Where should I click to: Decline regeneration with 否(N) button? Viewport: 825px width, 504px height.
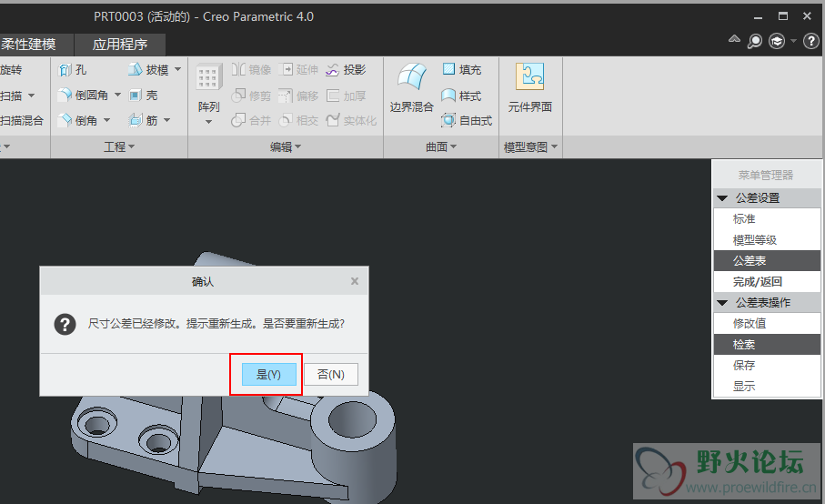click(x=331, y=375)
